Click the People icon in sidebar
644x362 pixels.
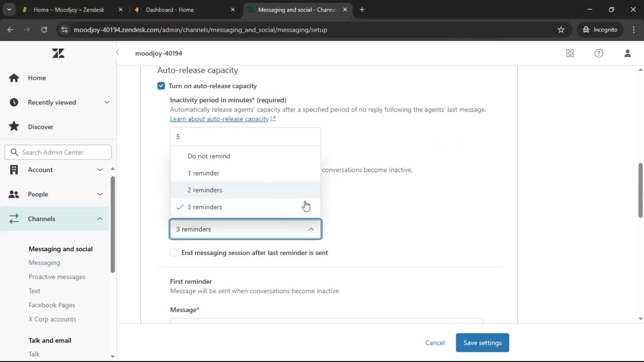(x=14, y=194)
